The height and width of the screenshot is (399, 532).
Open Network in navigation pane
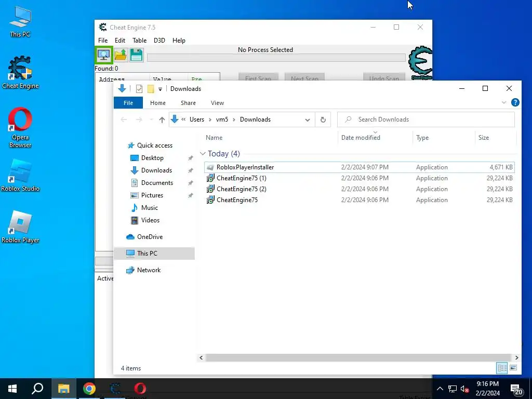(149, 270)
